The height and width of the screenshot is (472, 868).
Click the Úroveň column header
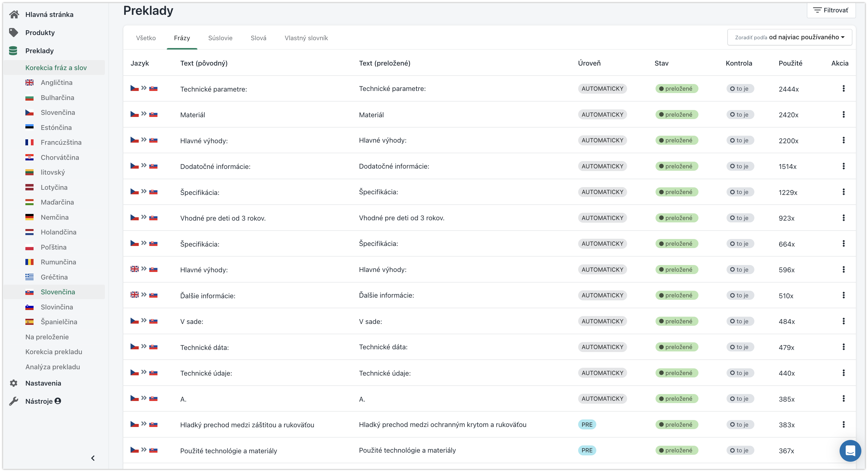pos(589,63)
